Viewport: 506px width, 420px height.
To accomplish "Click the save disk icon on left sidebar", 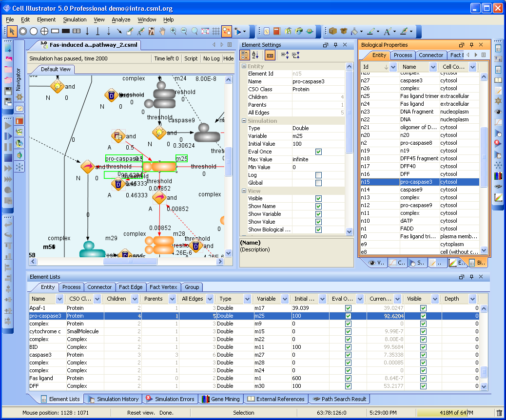I will 8,91.
